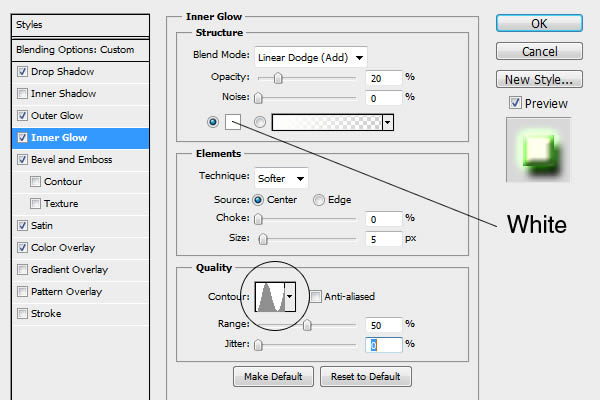Click the Range value field

[383, 325]
